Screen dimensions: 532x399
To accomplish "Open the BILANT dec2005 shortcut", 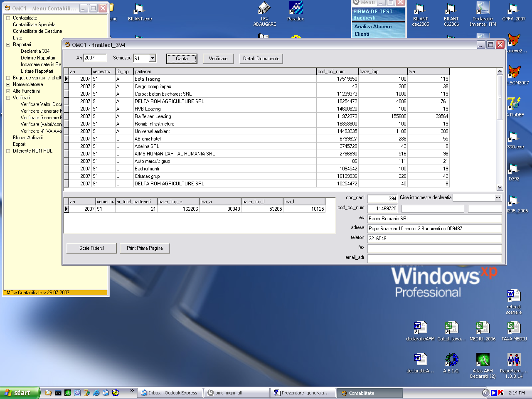I will [420, 15].
